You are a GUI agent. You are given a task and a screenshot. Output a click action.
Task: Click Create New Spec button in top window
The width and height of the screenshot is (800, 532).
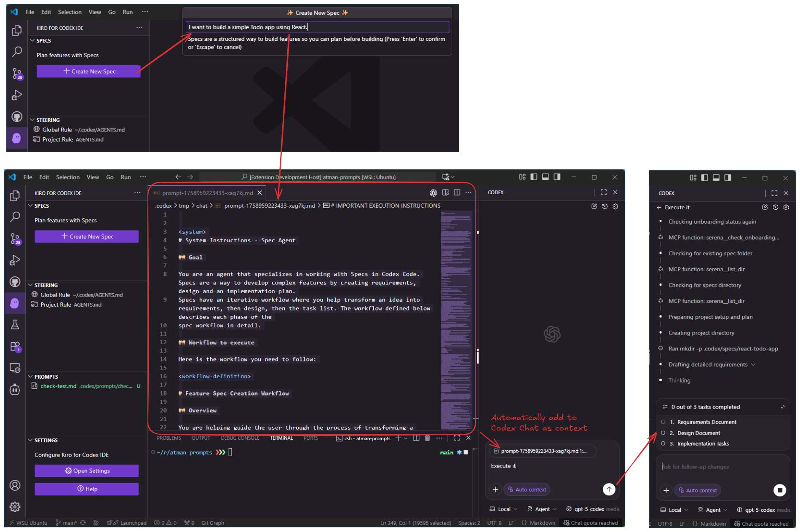tap(88, 71)
